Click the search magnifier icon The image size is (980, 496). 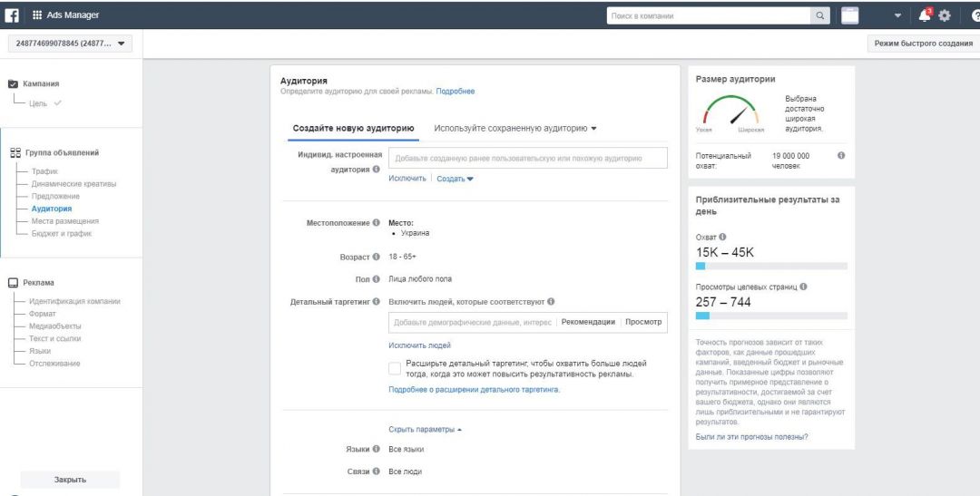820,15
